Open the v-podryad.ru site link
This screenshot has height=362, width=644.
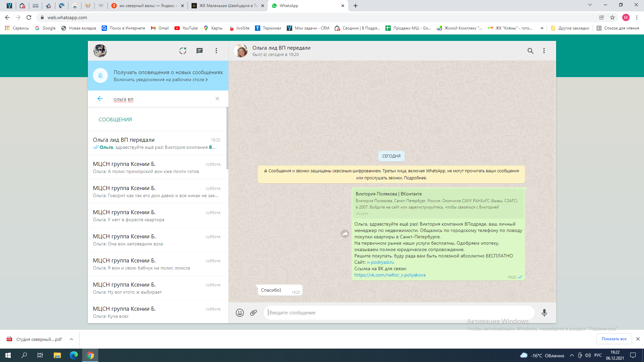[x=380, y=262]
